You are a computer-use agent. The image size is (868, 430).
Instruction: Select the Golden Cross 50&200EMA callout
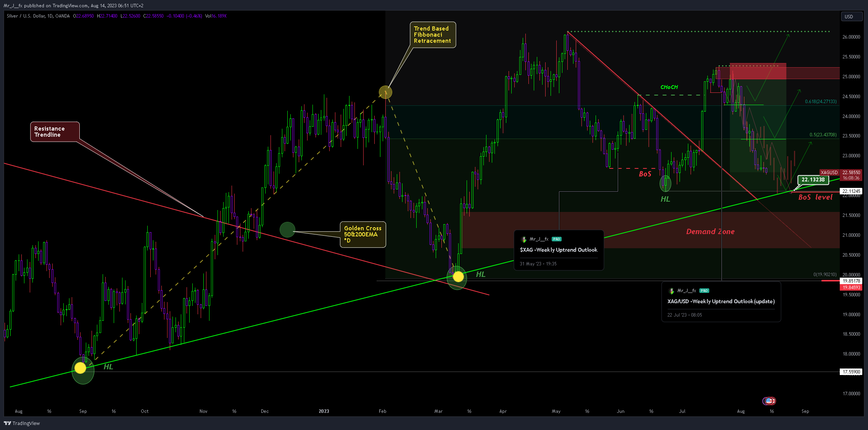363,234
